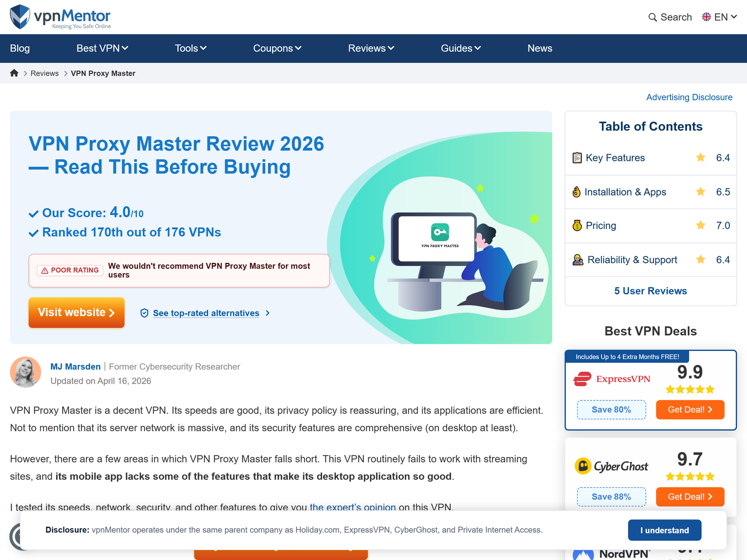Viewport: 747px width, 560px height.
Task: Click the Installation & Apps icon
Action: [x=577, y=192]
